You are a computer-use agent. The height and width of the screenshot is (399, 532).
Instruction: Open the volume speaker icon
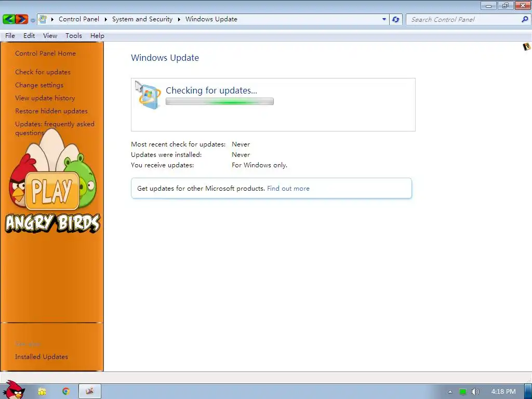pyautogui.click(x=475, y=392)
